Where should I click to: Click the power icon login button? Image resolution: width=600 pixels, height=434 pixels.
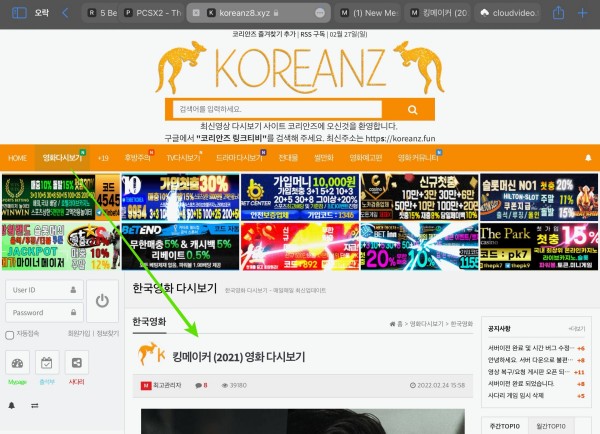(103, 300)
